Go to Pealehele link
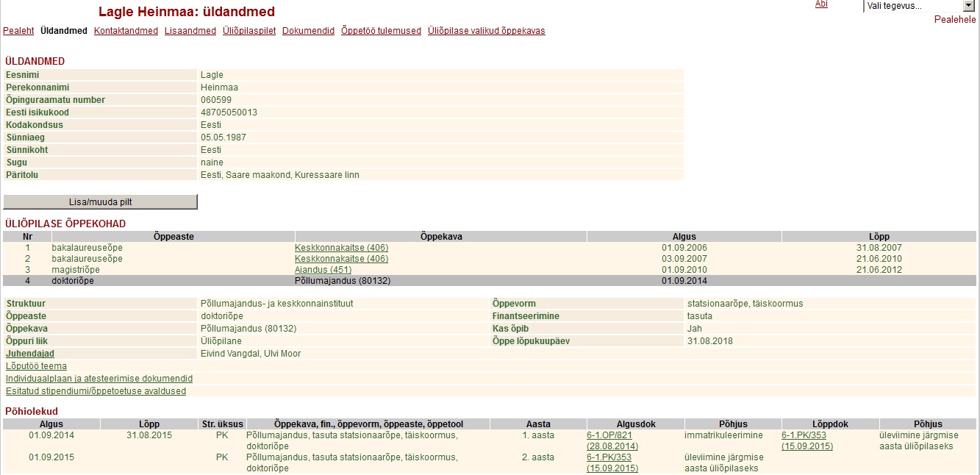 [x=954, y=20]
